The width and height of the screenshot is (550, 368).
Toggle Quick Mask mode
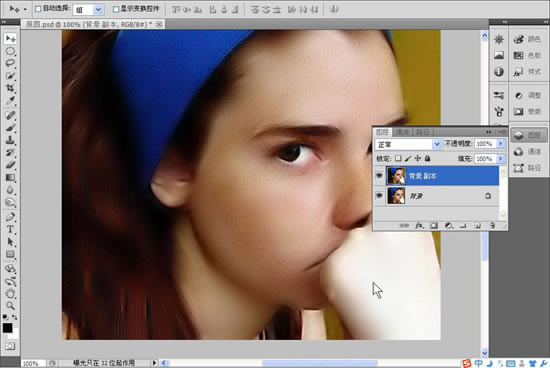point(10,346)
